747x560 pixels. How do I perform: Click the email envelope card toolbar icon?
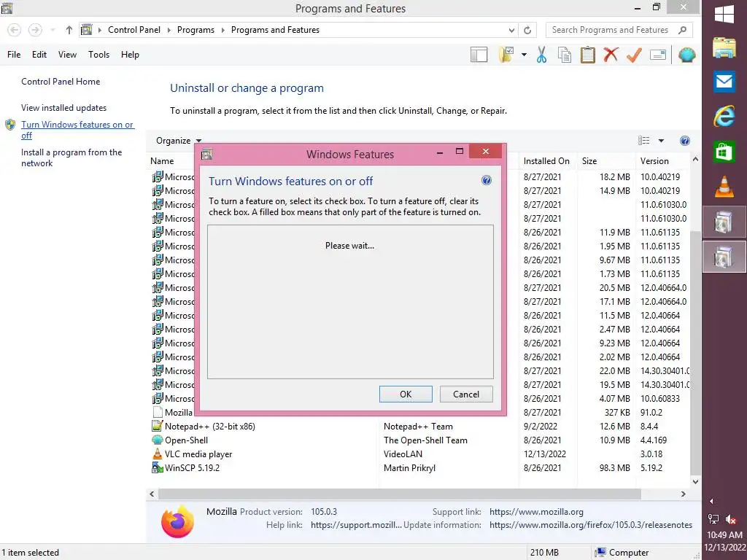[x=658, y=55]
